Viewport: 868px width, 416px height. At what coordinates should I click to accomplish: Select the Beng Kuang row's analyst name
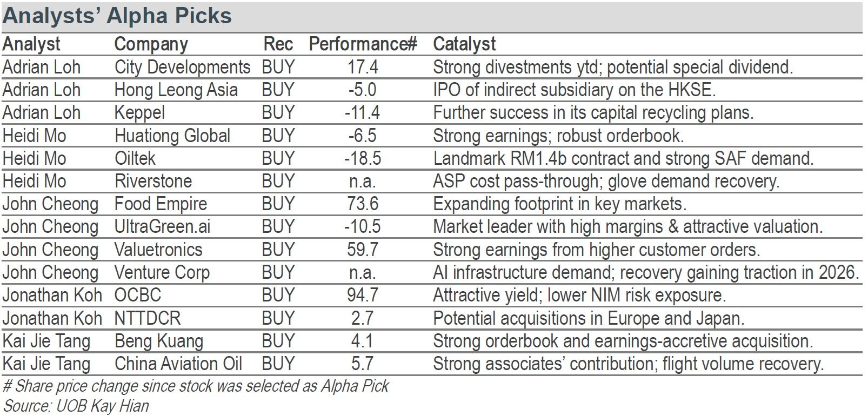[46, 341]
